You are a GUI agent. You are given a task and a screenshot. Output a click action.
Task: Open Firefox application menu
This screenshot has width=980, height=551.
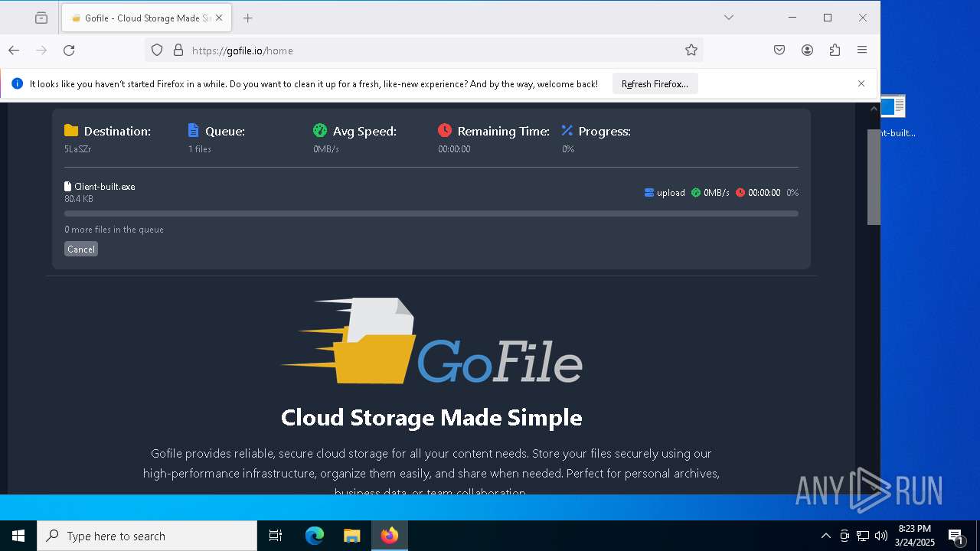(862, 51)
